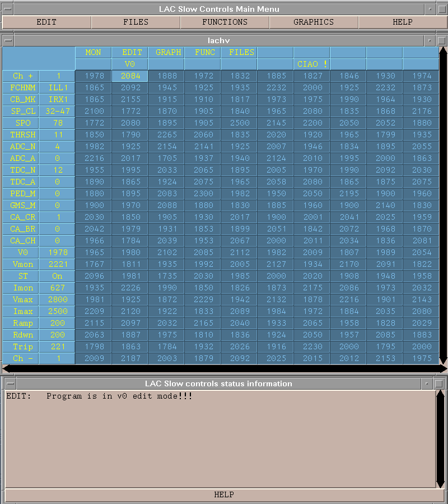Viewport: 448px width, 504px height.
Task: Click the V0 label cell in left column
Action: [21, 253]
